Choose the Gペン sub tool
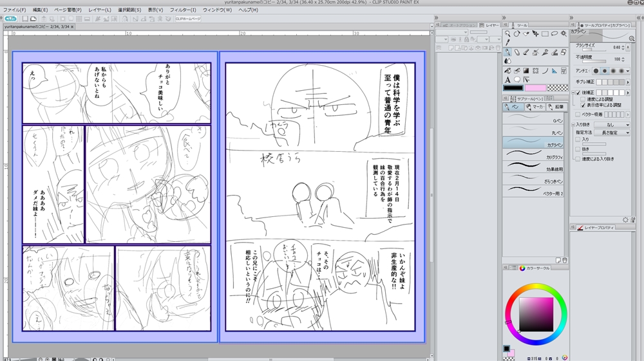644x361 pixels. (x=533, y=118)
